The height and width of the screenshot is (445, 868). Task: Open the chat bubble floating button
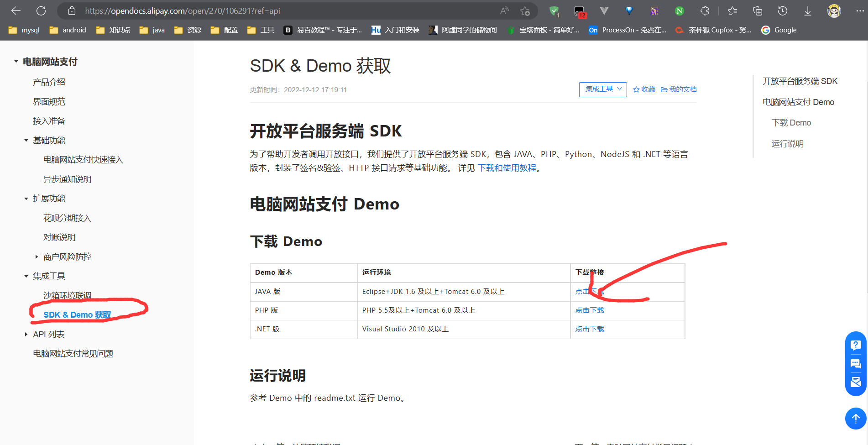[x=856, y=364]
